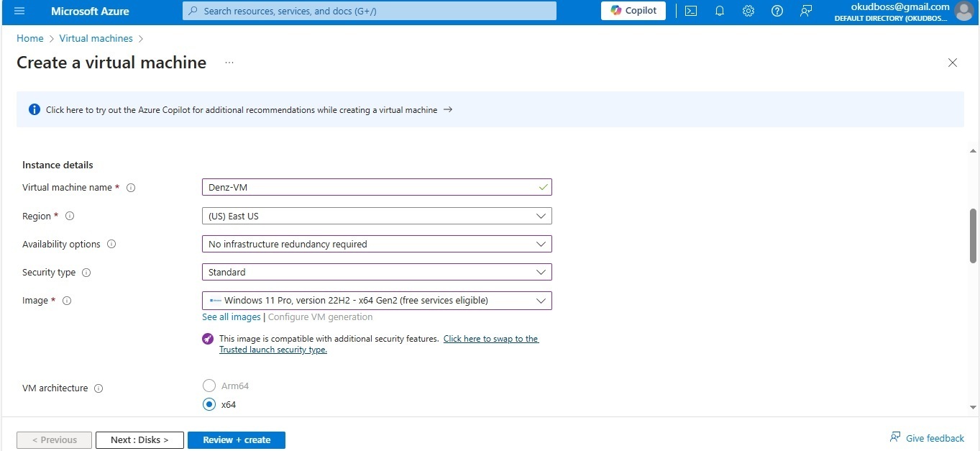This screenshot has width=980, height=451.
Task: Click into the Virtual machine name field
Action: 370,188
